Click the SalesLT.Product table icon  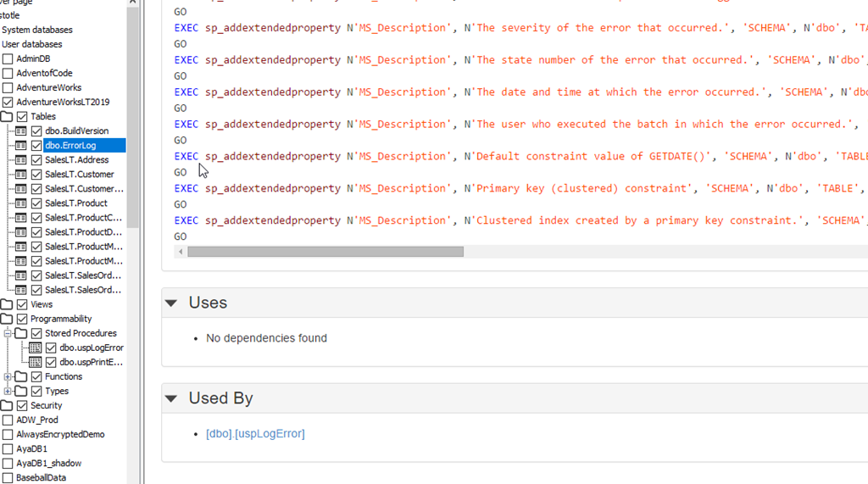click(21, 203)
